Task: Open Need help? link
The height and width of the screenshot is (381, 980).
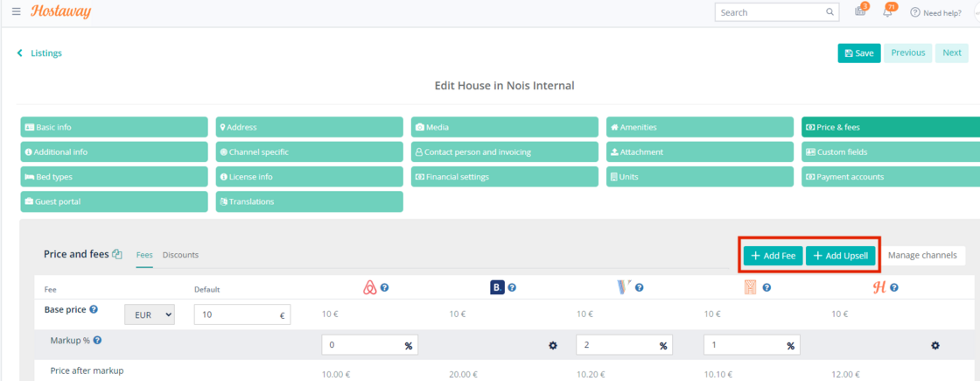Action: [935, 12]
